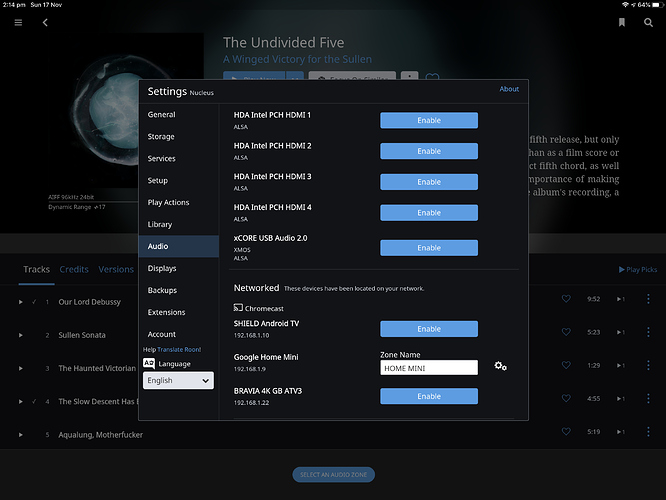Viewport: 666px width, 500px height.
Task: Open the English language dropdown
Action: pos(178,380)
